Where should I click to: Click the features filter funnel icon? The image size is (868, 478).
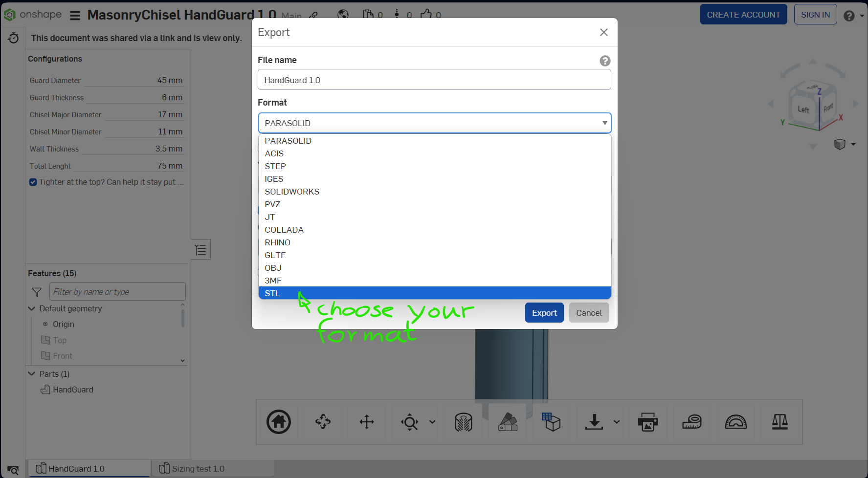pyautogui.click(x=37, y=292)
